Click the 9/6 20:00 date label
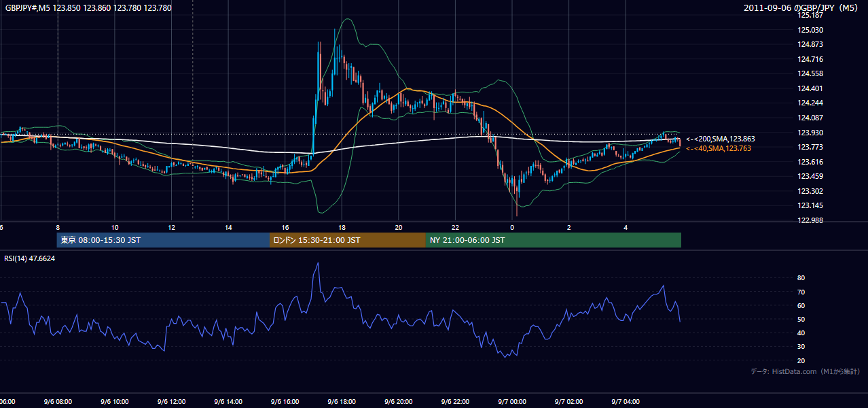 tap(399, 402)
